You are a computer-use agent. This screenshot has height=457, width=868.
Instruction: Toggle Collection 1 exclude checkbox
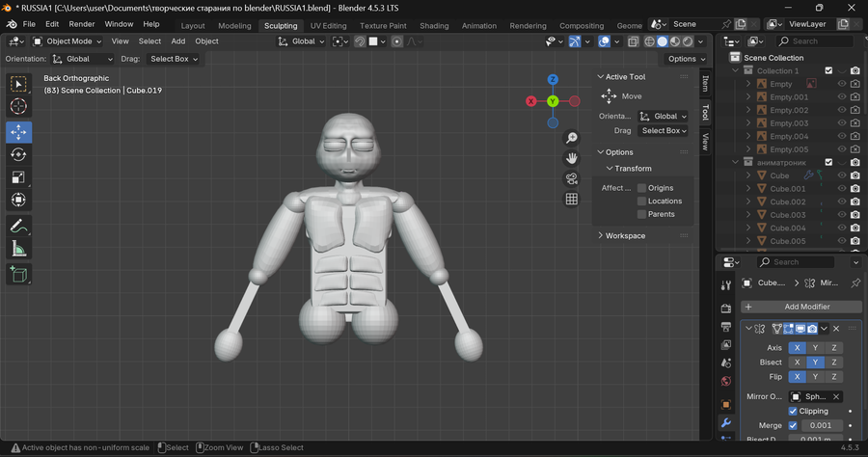(828, 70)
